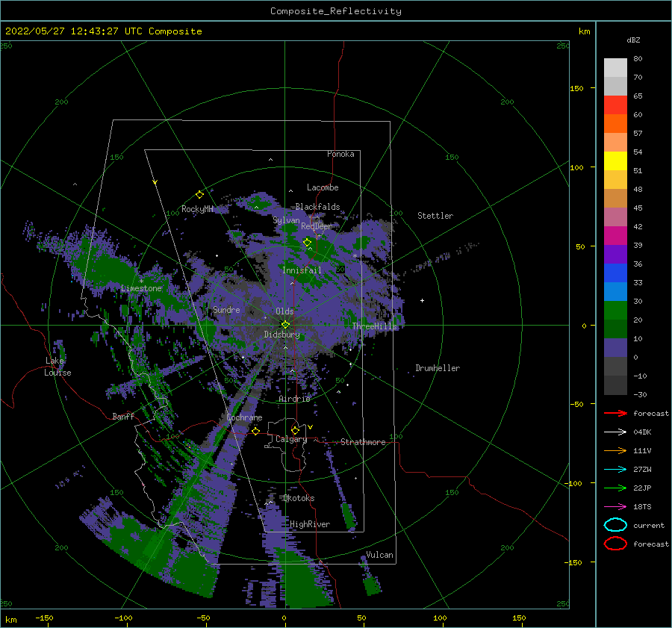
Task: Click the cyan current ellipse symbol
Action: tap(615, 525)
